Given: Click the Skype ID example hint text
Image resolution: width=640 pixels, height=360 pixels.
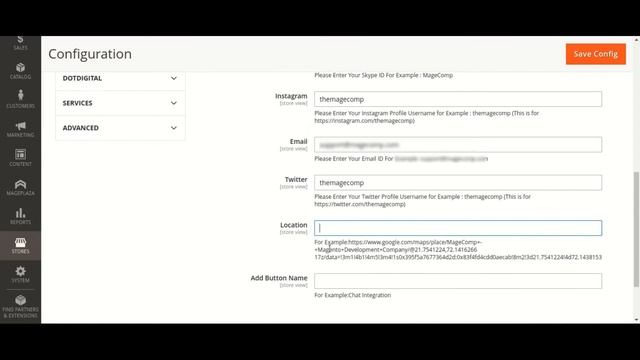Looking at the screenshot, I should (383, 75).
